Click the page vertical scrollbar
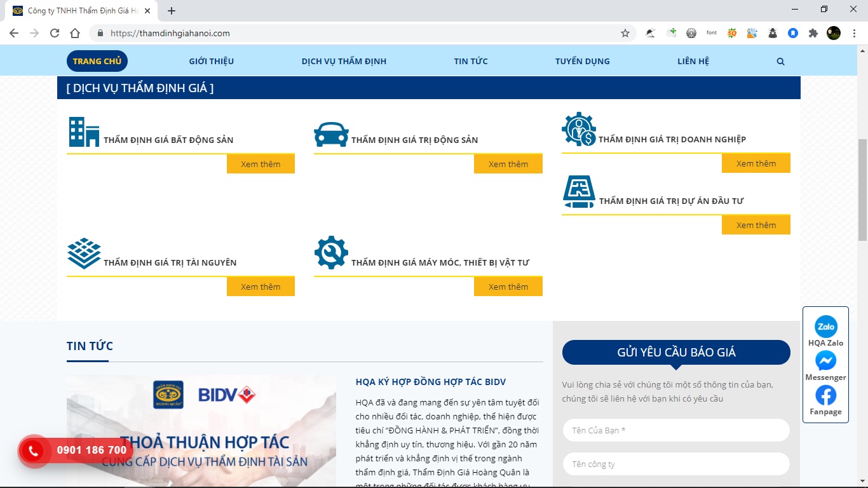Viewport: 868px width, 488px height. [x=862, y=189]
